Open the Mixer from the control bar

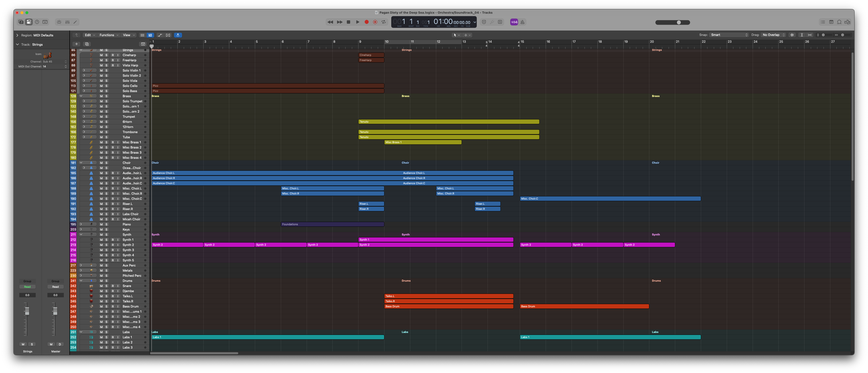(67, 22)
